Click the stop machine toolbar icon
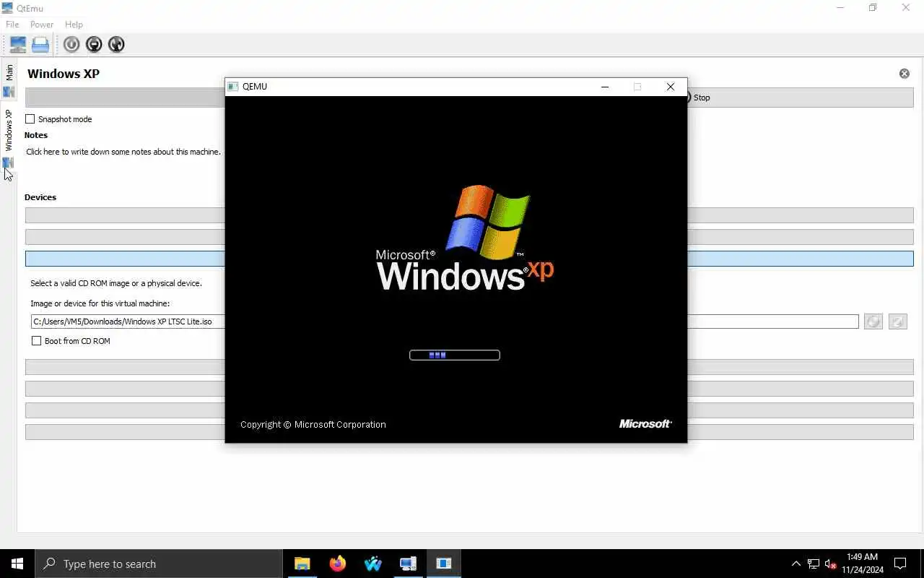The height and width of the screenshot is (578, 924). click(94, 45)
